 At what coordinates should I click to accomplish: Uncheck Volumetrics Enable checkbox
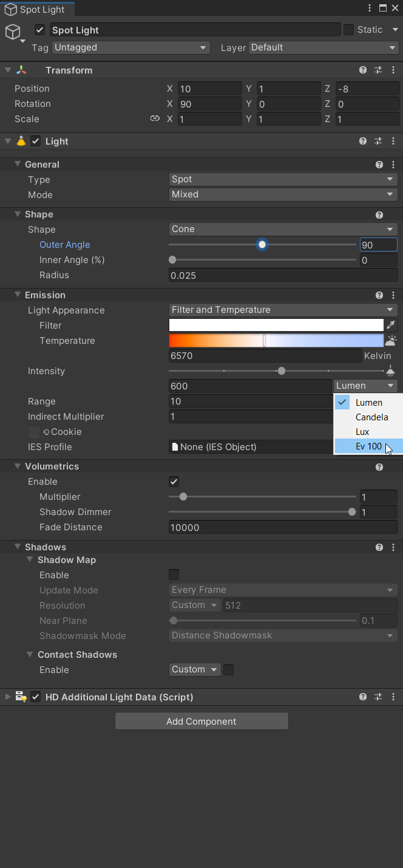coord(174,482)
